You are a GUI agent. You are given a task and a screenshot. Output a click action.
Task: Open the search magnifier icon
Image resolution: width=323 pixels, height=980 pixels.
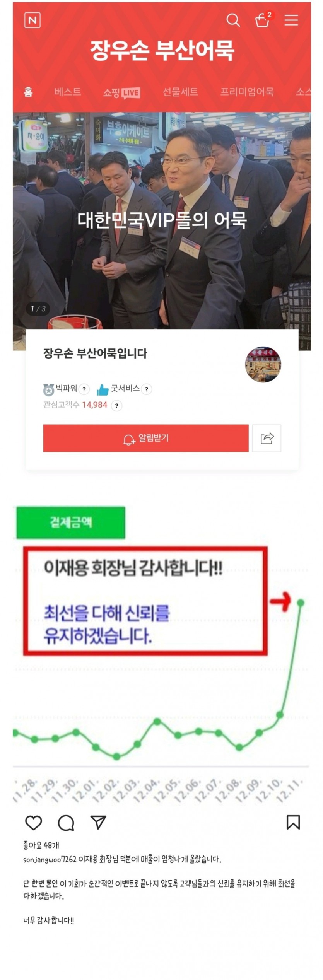[x=233, y=20]
